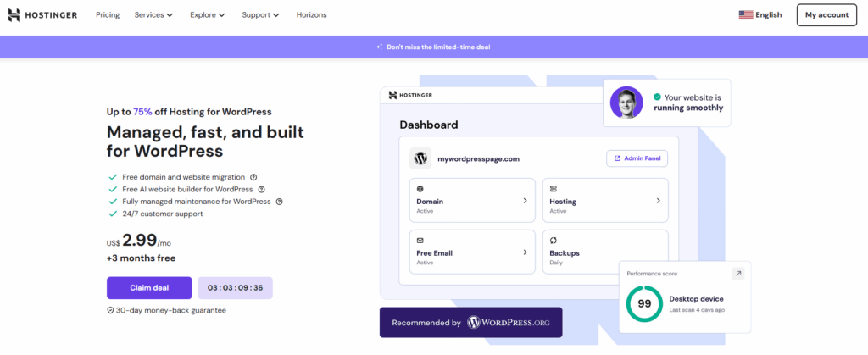This screenshot has height=355, width=868.
Task: Click the Claim deal button
Action: (149, 287)
